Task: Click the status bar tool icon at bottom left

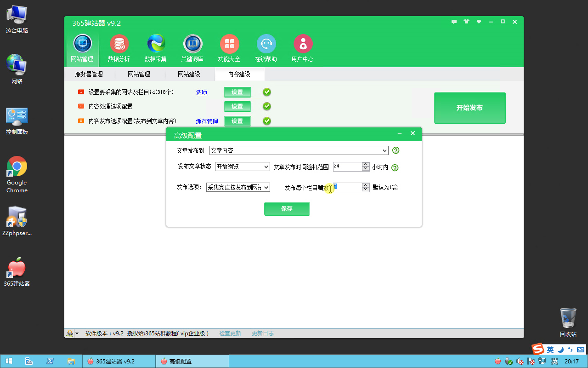Action: pos(70,333)
